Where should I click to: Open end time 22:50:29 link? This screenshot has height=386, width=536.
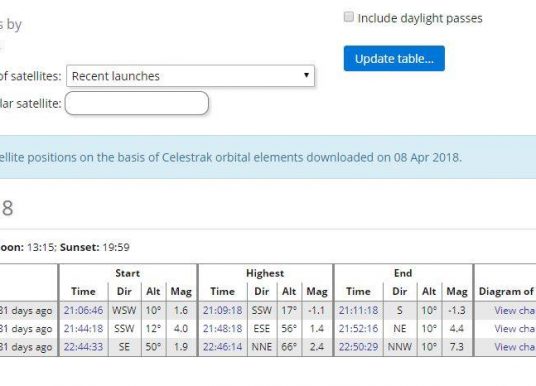(358, 347)
